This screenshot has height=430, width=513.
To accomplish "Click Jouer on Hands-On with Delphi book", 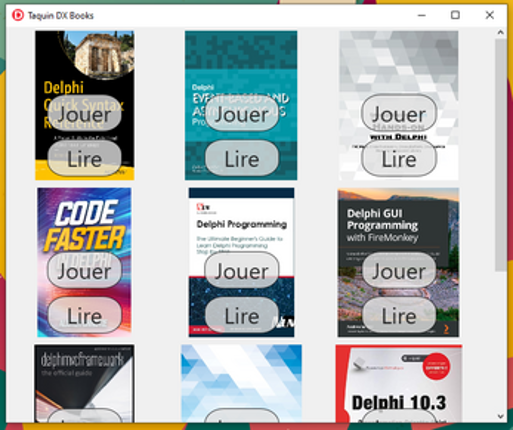I will coord(399,113).
